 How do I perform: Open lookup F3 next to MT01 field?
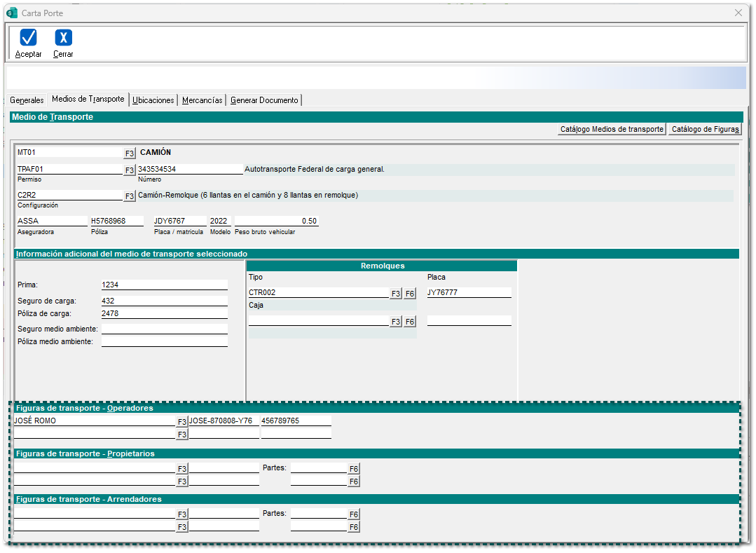130,153
